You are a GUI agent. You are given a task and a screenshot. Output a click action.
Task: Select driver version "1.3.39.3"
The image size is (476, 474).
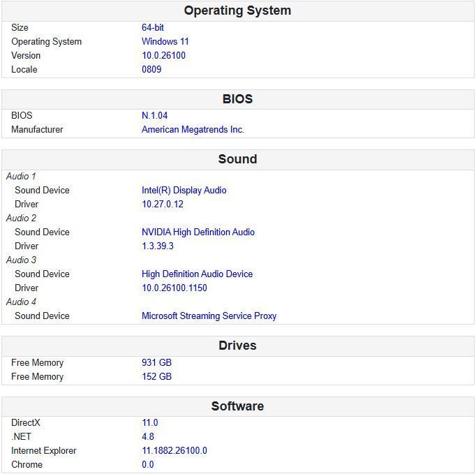coord(158,246)
